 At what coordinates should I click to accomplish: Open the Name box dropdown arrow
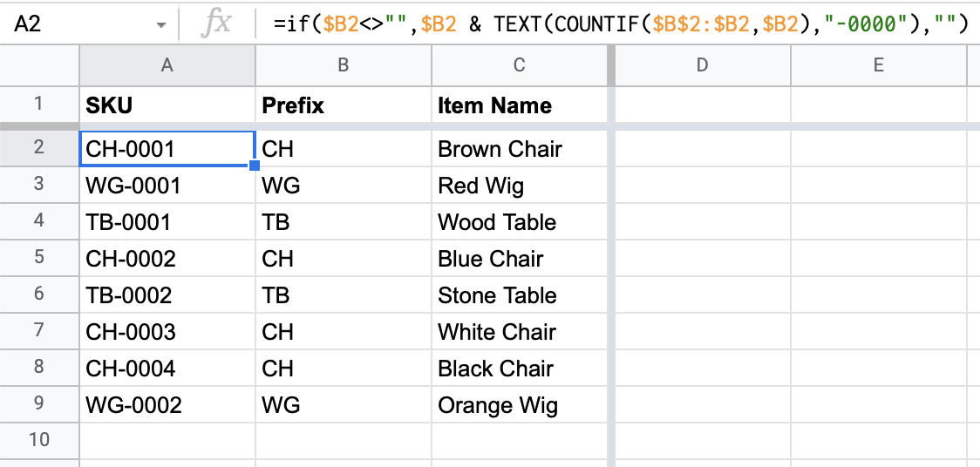click(161, 25)
